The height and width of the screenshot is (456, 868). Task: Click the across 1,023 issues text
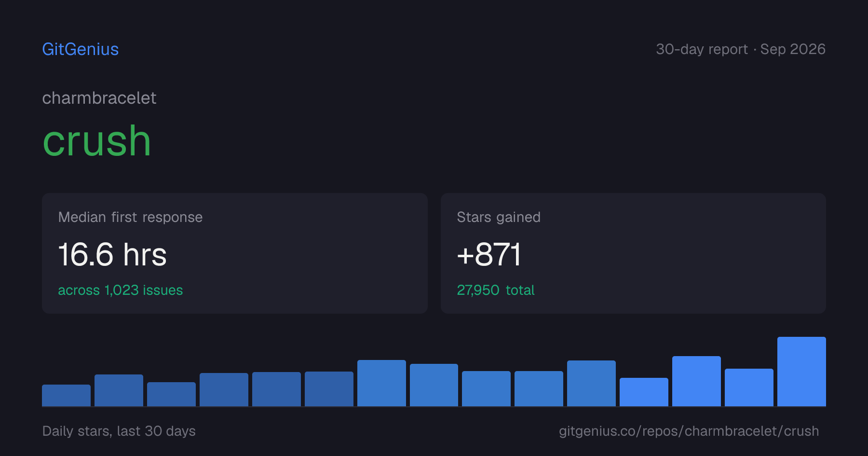(120, 290)
